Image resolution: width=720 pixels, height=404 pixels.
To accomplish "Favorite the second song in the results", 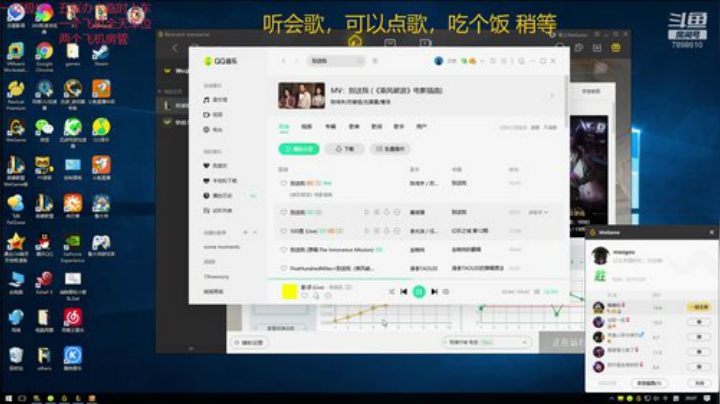I will pos(283,212).
